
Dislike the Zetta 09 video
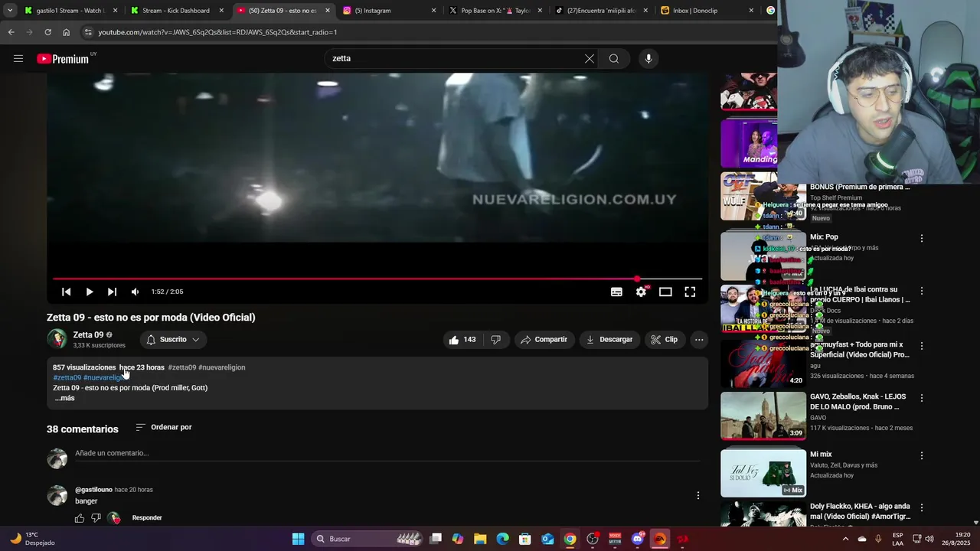(496, 340)
